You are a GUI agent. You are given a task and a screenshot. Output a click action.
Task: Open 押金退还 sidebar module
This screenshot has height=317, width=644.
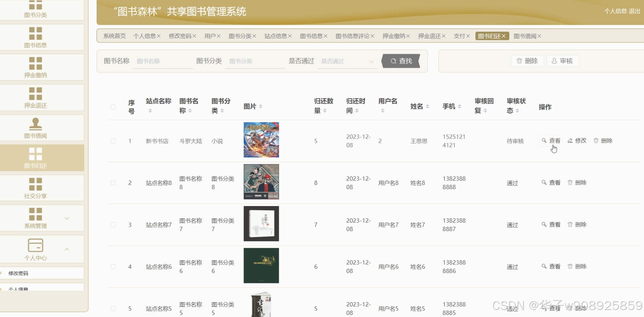pyautogui.click(x=35, y=98)
